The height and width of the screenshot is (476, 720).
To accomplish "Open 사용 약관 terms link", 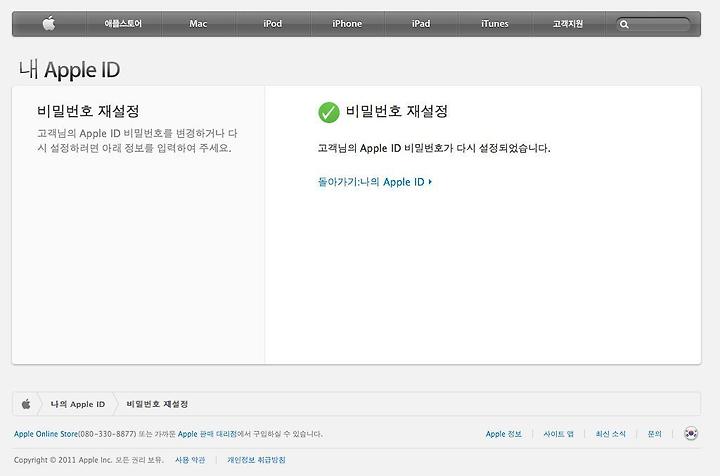I will pos(190,460).
